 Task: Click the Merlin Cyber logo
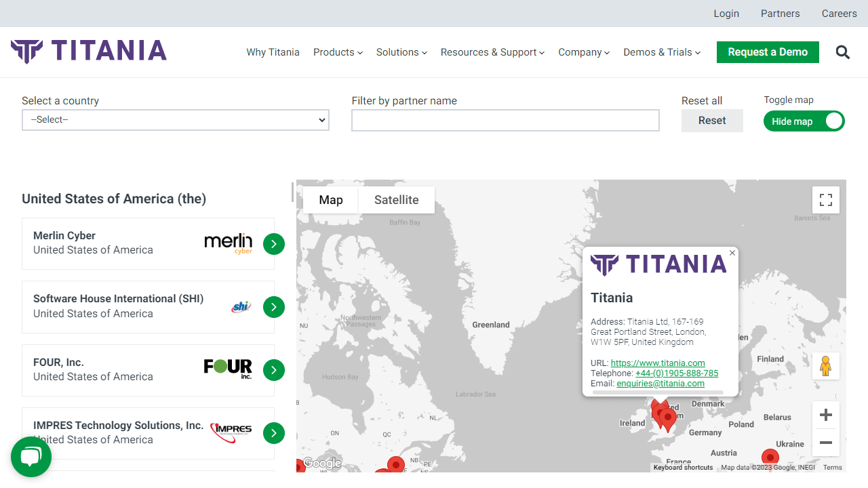[x=229, y=243]
